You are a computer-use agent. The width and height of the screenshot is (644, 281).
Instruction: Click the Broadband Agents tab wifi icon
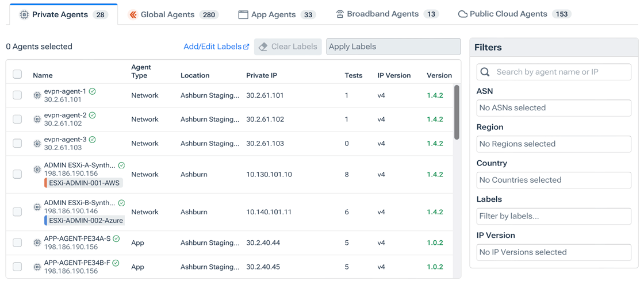click(x=339, y=14)
